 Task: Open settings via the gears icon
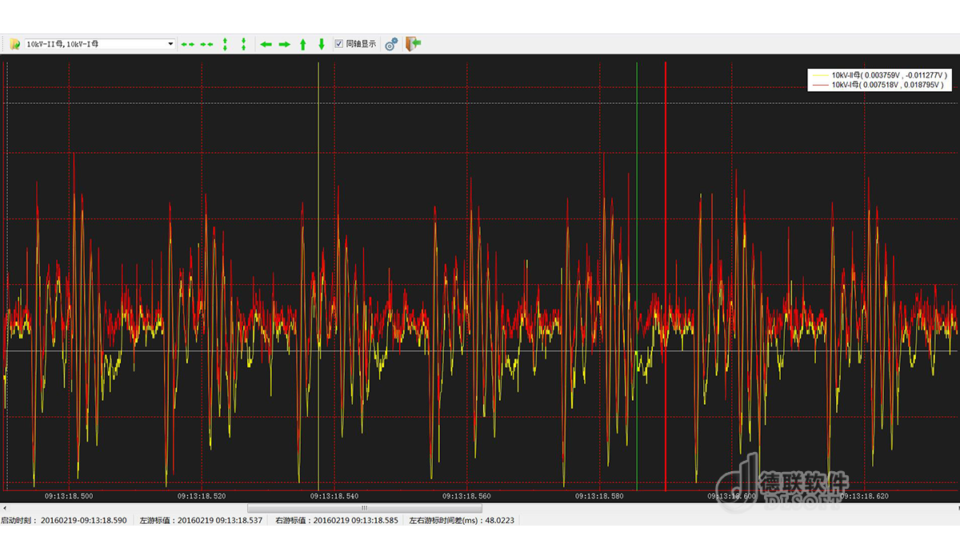(390, 44)
